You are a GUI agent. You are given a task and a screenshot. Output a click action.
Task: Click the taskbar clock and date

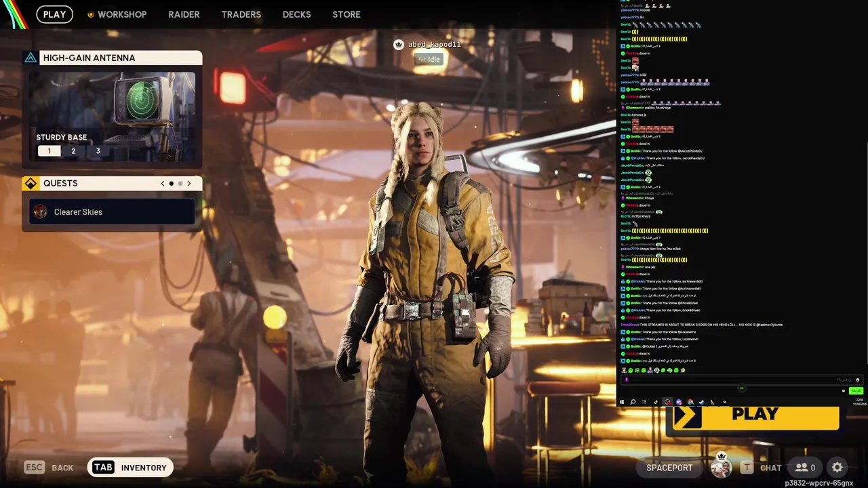[x=859, y=402]
